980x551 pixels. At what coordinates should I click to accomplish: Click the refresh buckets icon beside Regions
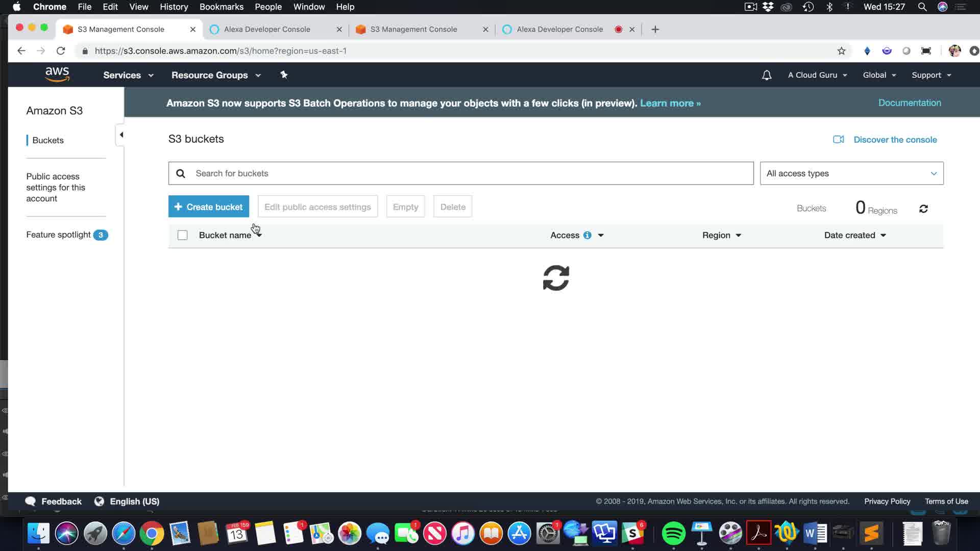923,209
